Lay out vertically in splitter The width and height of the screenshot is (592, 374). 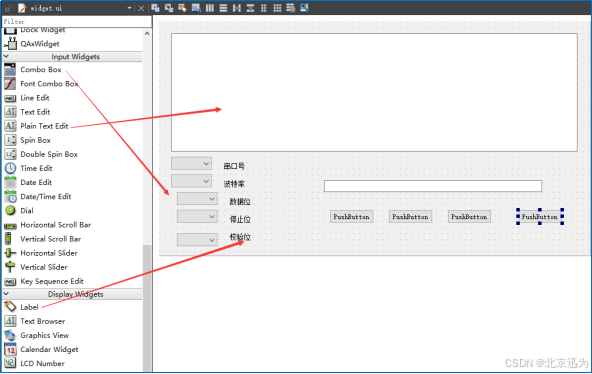point(250,8)
